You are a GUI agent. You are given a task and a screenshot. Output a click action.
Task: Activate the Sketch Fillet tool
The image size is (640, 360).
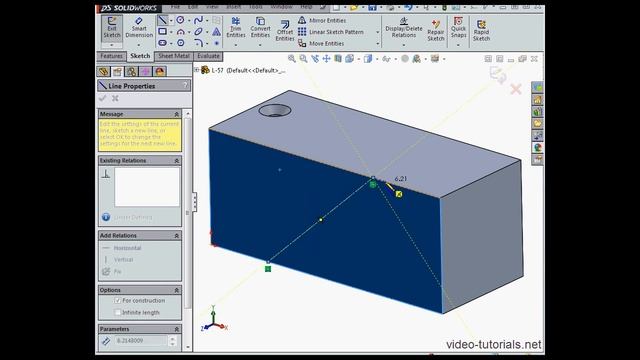[198, 43]
